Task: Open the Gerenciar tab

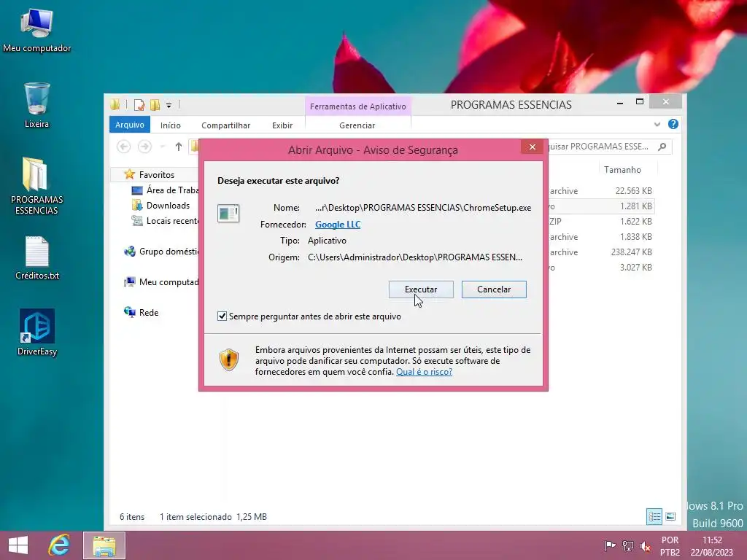Action: 357,125
